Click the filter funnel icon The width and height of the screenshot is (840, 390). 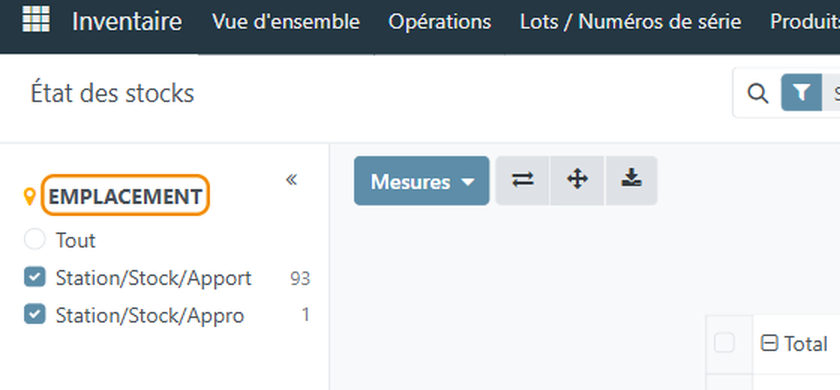801,93
